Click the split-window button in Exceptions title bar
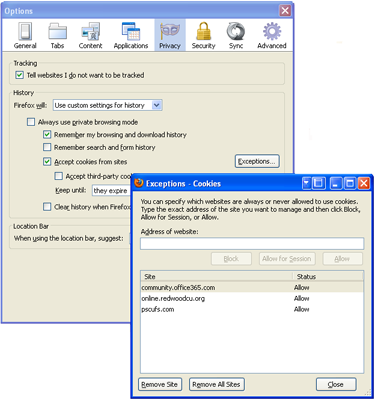The image size is (375, 400). [318, 183]
